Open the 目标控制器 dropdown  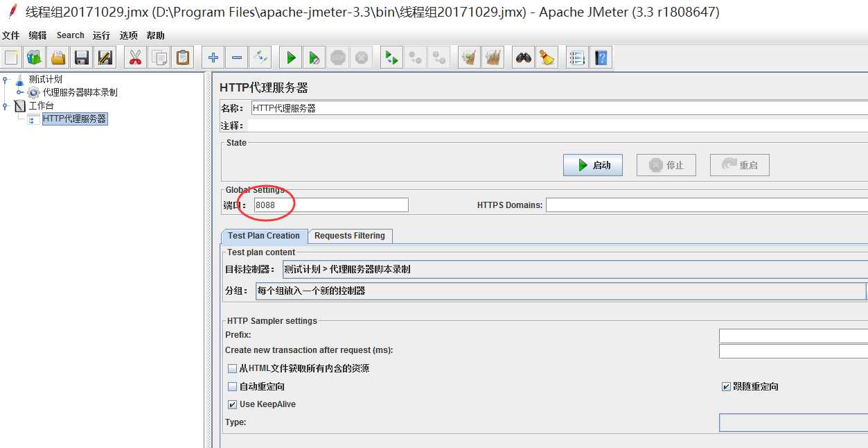[x=575, y=269]
